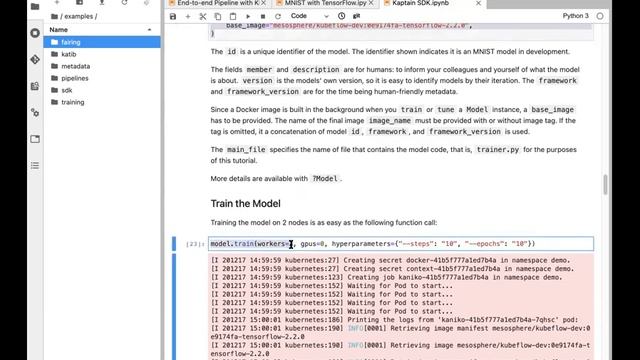640x360 pixels.
Task: Open the File Browser sidebar panel
Action: click(x=35, y=7)
